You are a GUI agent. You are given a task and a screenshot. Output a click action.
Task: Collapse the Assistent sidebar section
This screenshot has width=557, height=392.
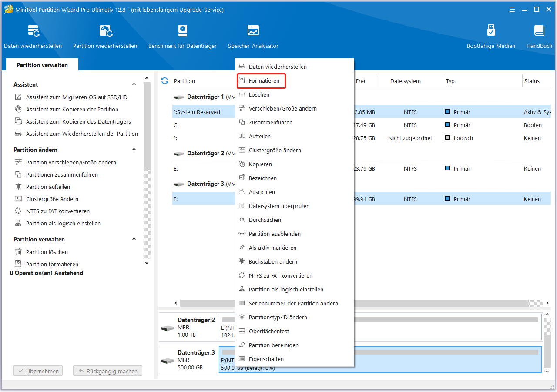point(134,84)
